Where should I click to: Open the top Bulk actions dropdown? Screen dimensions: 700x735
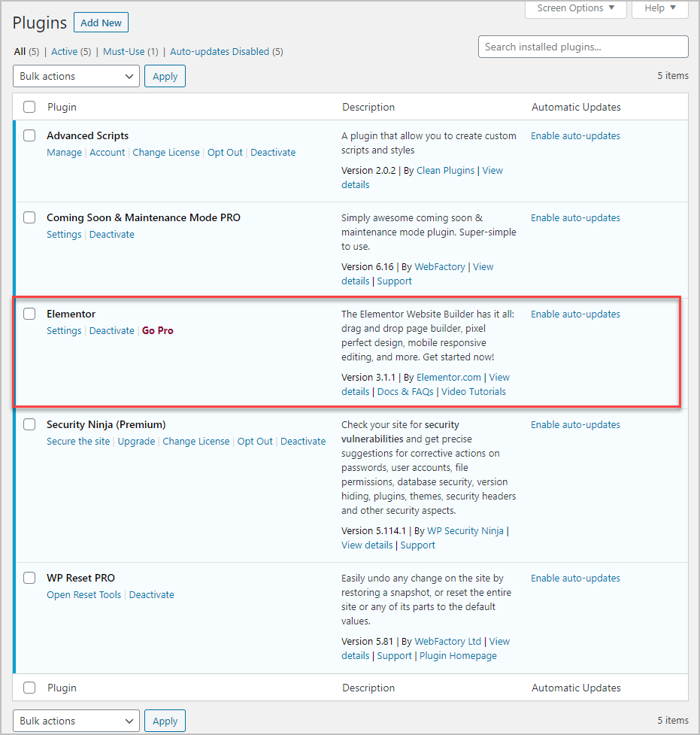[x=75, y=76]
